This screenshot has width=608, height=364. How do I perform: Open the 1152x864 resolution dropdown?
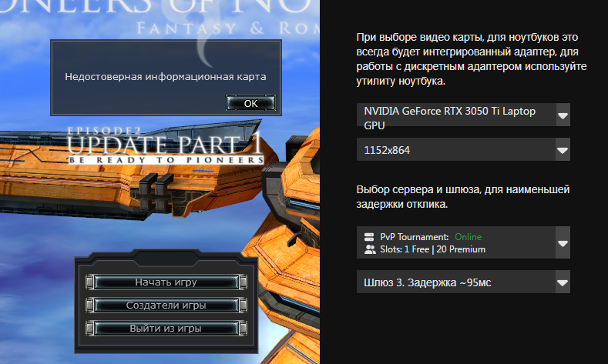coord(463,149)
